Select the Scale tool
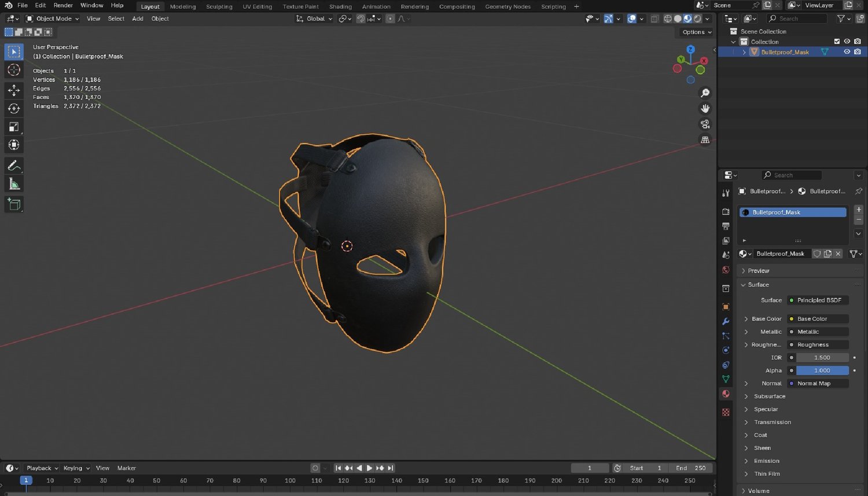The image size is (868, 496). [x=14, y=127]
